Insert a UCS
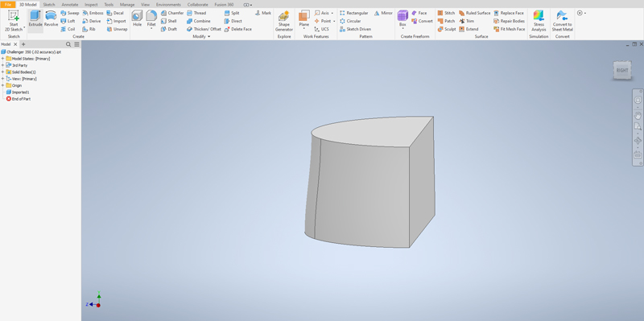644x321 pixels. pyautogui.click(x=321, y=29)
